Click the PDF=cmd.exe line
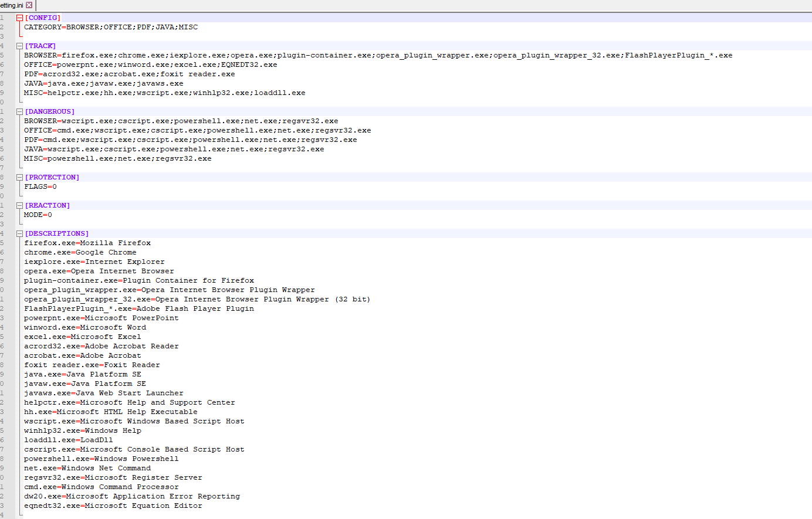This screenshot has height=519, width=812. coord(191,140)
